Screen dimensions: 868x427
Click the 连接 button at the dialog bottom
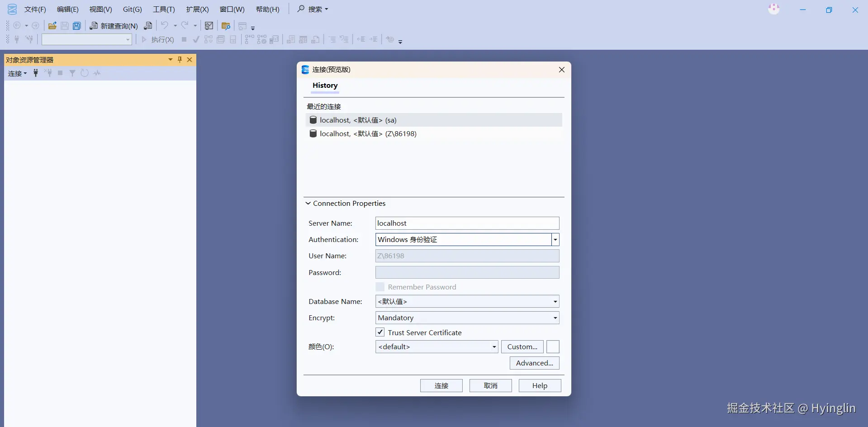[441, 385]
